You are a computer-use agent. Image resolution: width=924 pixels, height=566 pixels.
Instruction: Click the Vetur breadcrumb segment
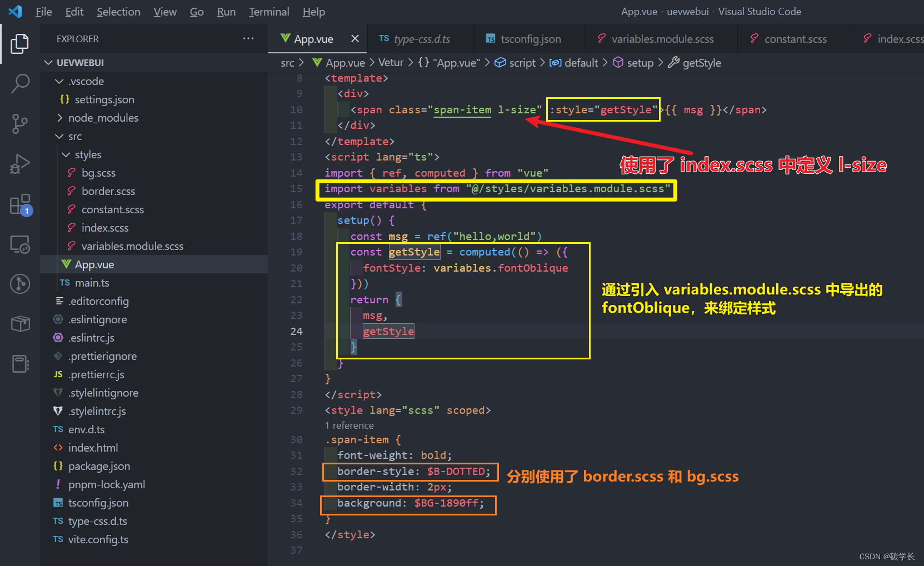point(391,63)
